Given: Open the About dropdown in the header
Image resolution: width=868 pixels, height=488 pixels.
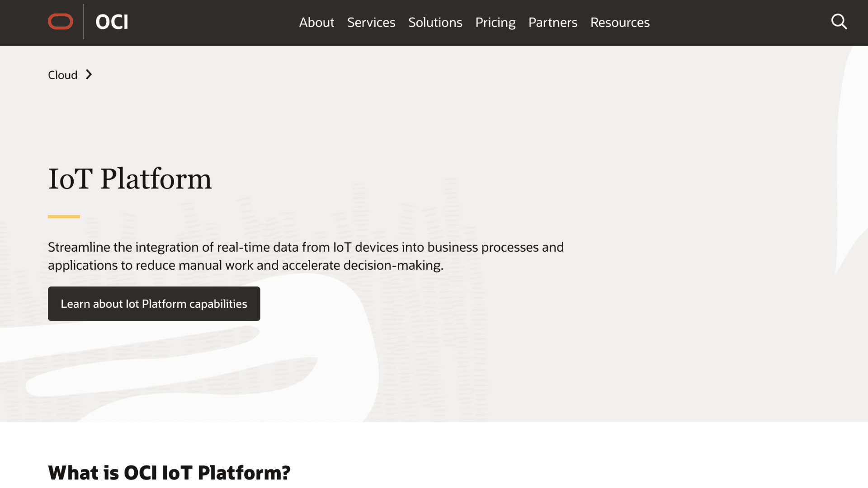Looking at the screenshot, I should tap(316, 22).
